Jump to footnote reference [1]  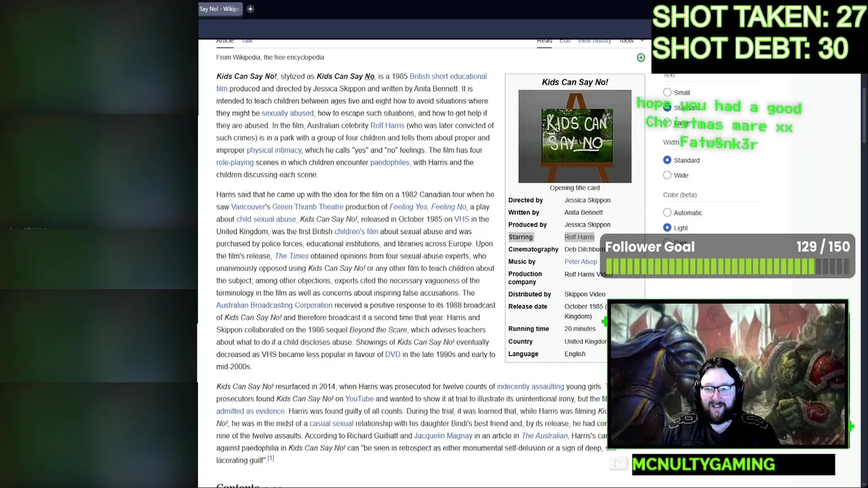click(x=271, y=459)
